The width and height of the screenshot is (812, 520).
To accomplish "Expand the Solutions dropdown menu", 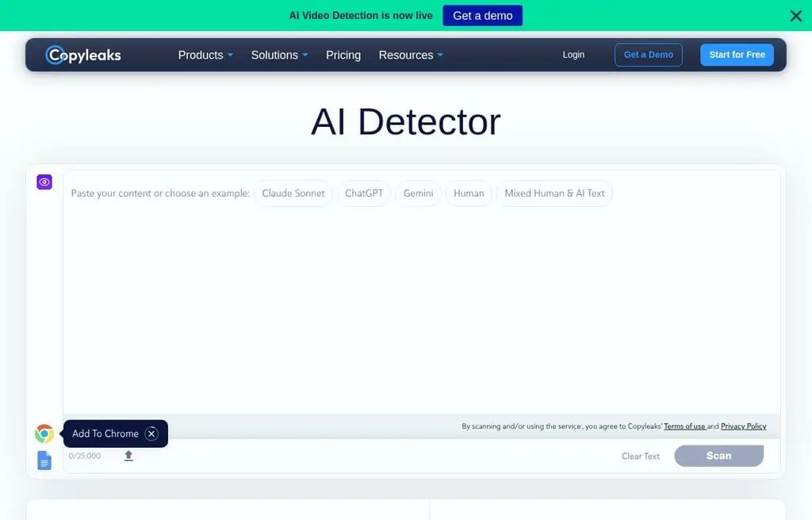I will pyautogui.click(x=280, y=55).
